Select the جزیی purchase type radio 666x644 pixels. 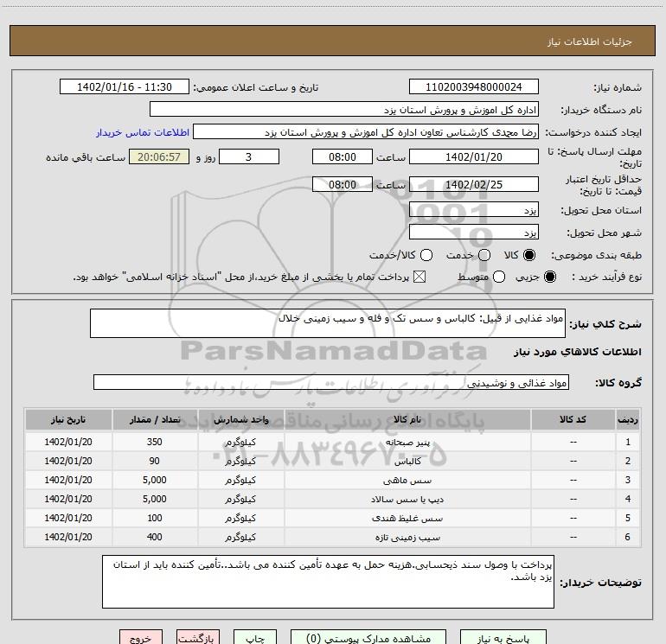point(549,277)
